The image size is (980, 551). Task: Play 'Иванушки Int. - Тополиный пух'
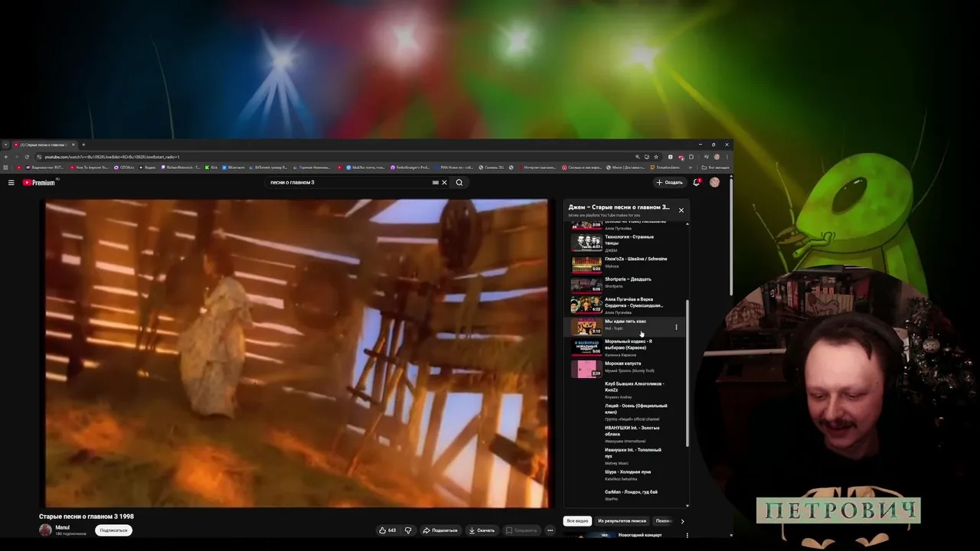click(628, 456)
